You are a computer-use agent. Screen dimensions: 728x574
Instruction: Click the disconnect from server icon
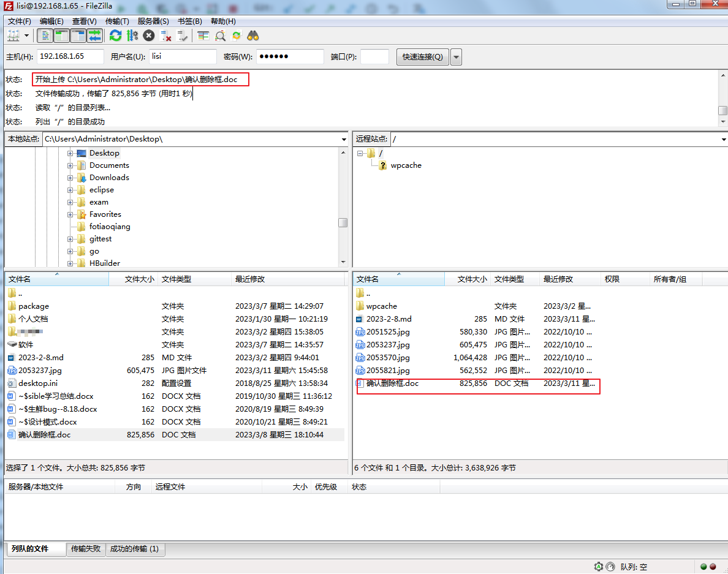(x=165, y=36)
